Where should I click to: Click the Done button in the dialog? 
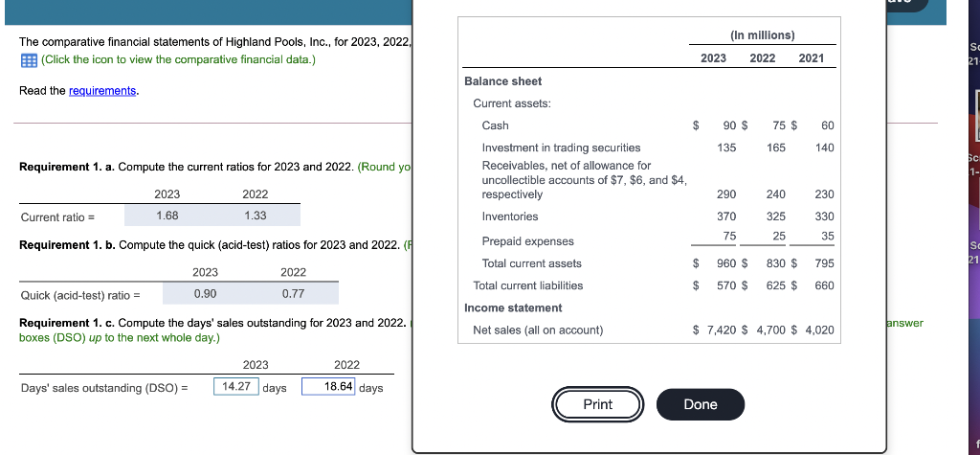point(701,404)
